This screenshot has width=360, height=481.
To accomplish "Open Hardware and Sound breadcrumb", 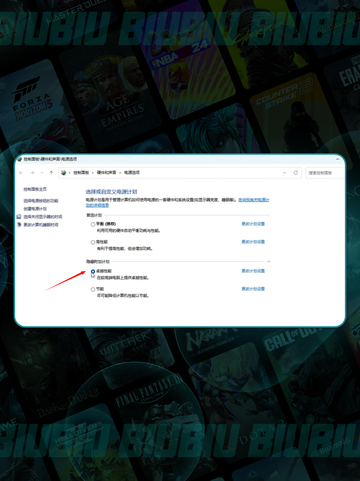I will coord(106,173).
